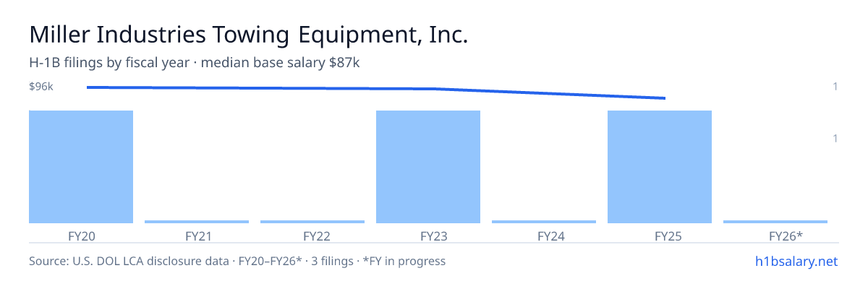Viewport: 868px width, 289px height.
Task: Click the FY20 axis label
Action: click(81, 236)
